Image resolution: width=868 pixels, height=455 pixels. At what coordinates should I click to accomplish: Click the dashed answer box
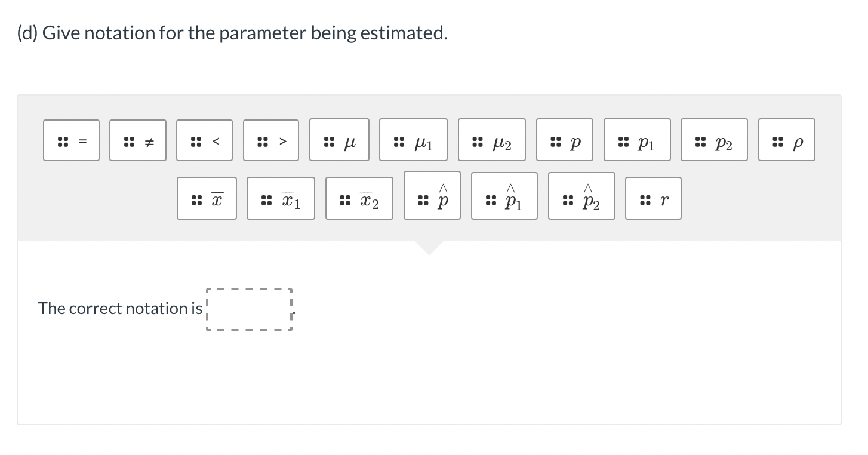pos(249,309)
